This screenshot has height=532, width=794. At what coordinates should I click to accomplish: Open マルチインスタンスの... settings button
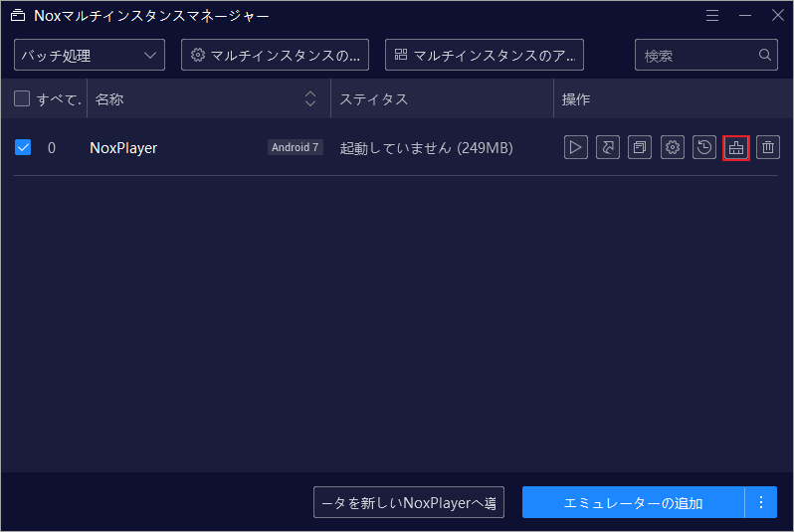pos(275,55)
